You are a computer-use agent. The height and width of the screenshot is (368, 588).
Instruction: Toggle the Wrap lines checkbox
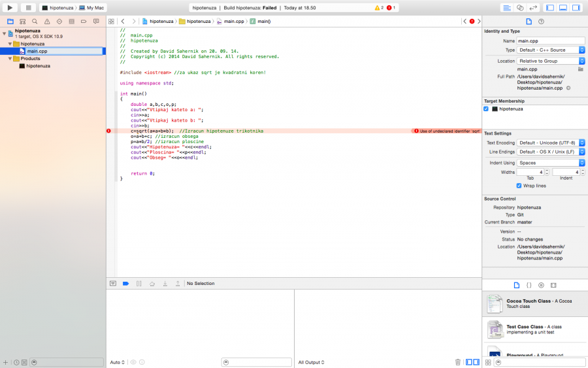519,186
